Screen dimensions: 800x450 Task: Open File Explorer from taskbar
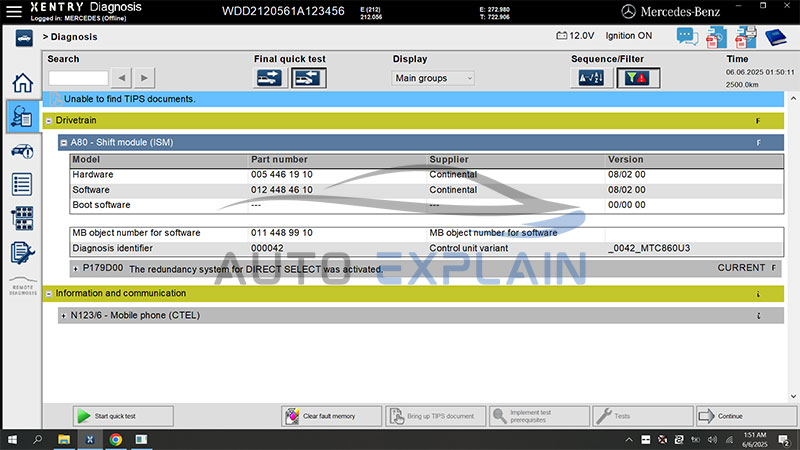(64, 439)
